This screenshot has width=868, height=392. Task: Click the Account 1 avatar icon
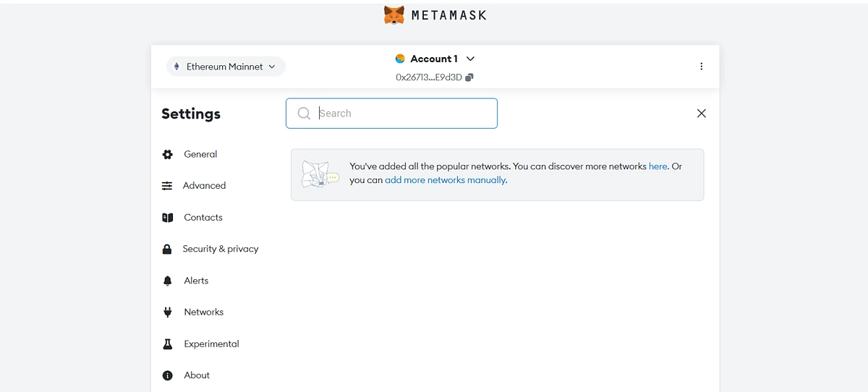[400, 59]
